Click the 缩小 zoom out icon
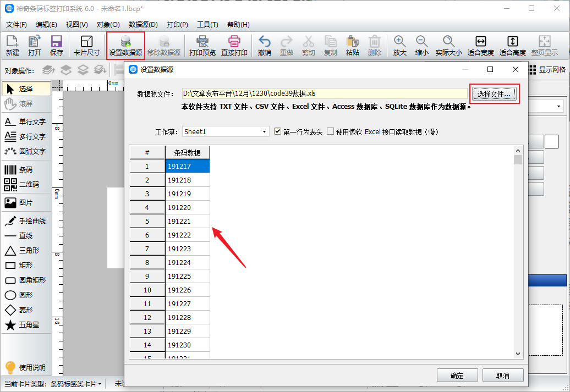This screenshot has height=392, width=570. tap(421, 46)
